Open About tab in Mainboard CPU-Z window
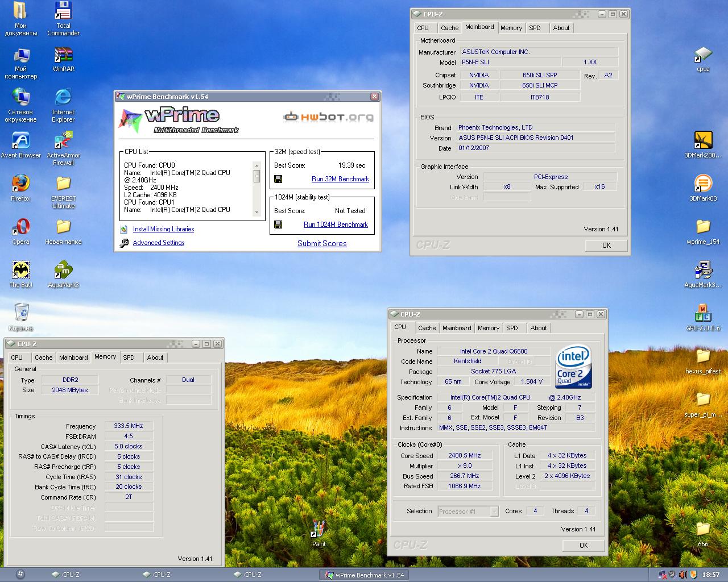The height and width of the screenshot is (582, 728). (561, 28)
